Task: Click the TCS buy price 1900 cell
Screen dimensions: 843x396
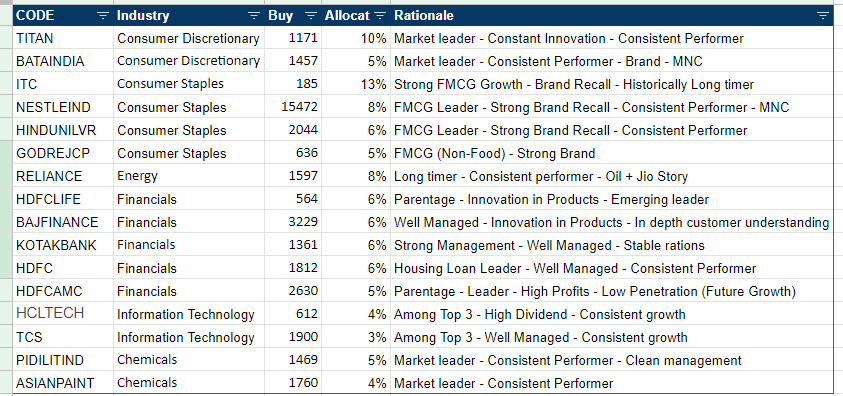Action: 293,337
